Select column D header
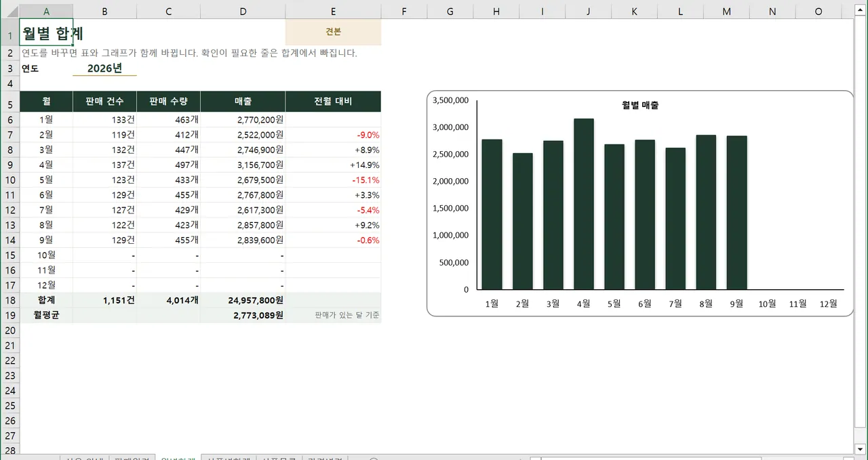Image resolution: width=868 pixels, height=460 pixels. [243, 12]
